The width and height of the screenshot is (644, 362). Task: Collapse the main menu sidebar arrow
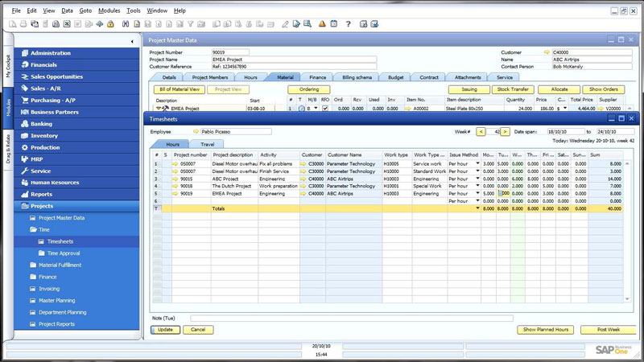pos(132,41)
